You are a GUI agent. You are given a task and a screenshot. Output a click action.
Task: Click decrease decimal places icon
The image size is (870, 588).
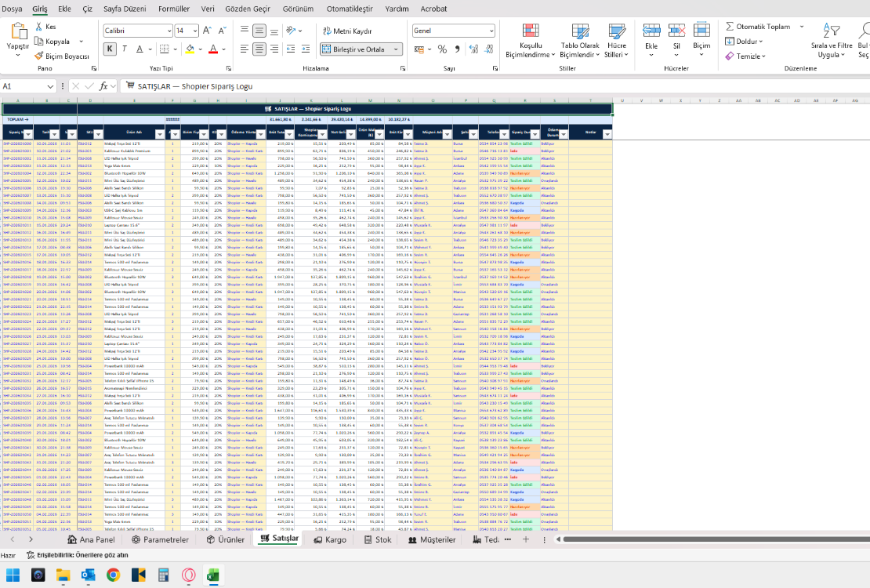click(488, 49)
